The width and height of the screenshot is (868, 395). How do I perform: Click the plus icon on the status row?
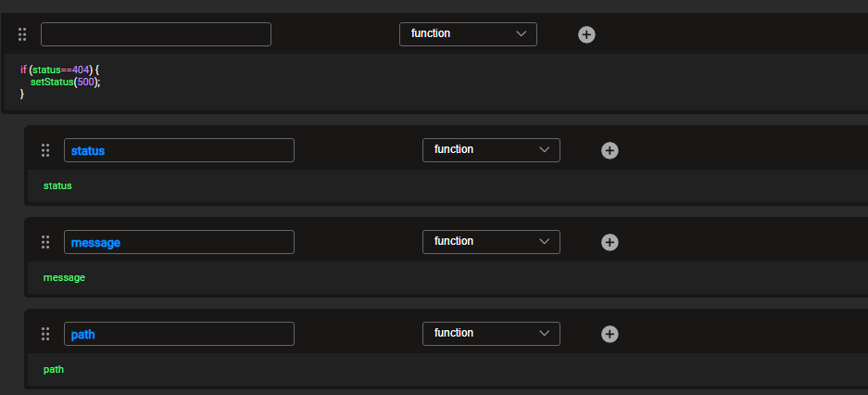[610, 150]
